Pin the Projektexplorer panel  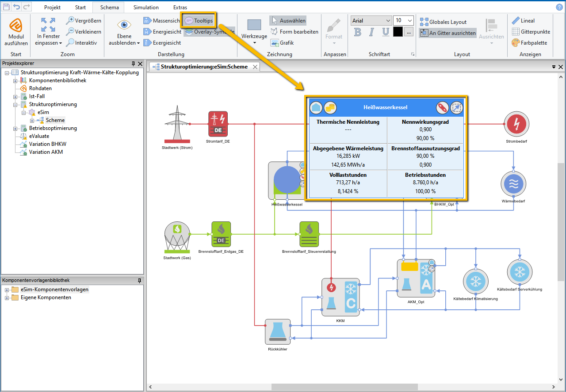[x=134, y=64]
